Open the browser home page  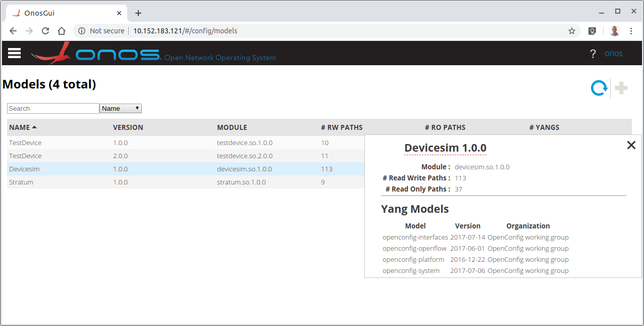(62, 31)
